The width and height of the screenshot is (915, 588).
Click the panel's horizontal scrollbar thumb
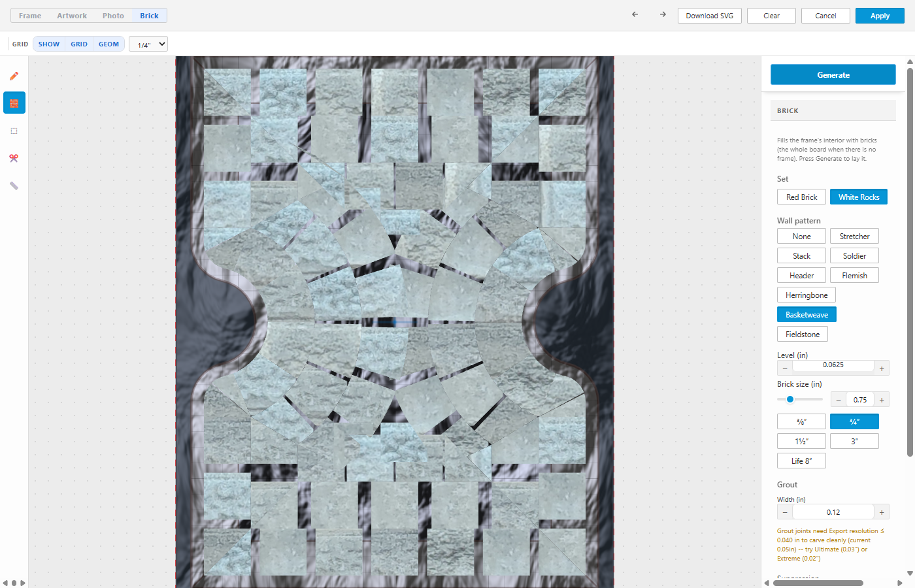point(818,583)
